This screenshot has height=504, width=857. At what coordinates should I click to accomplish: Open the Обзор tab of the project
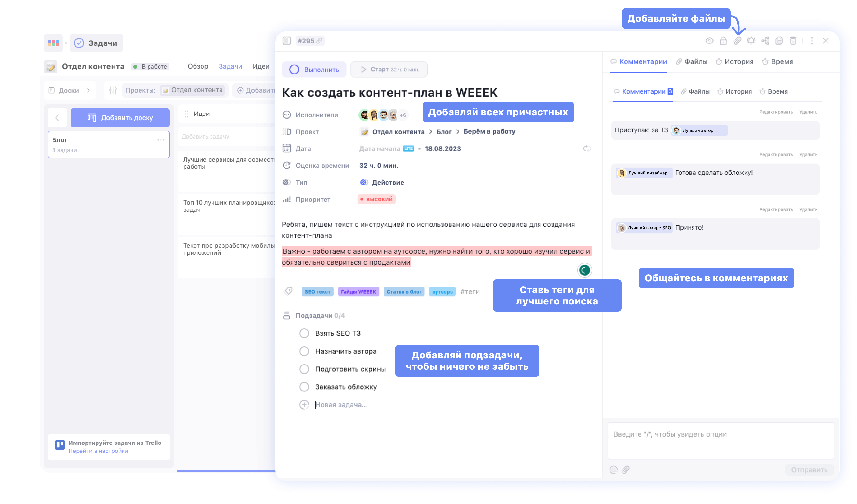[x=198, y=66]
